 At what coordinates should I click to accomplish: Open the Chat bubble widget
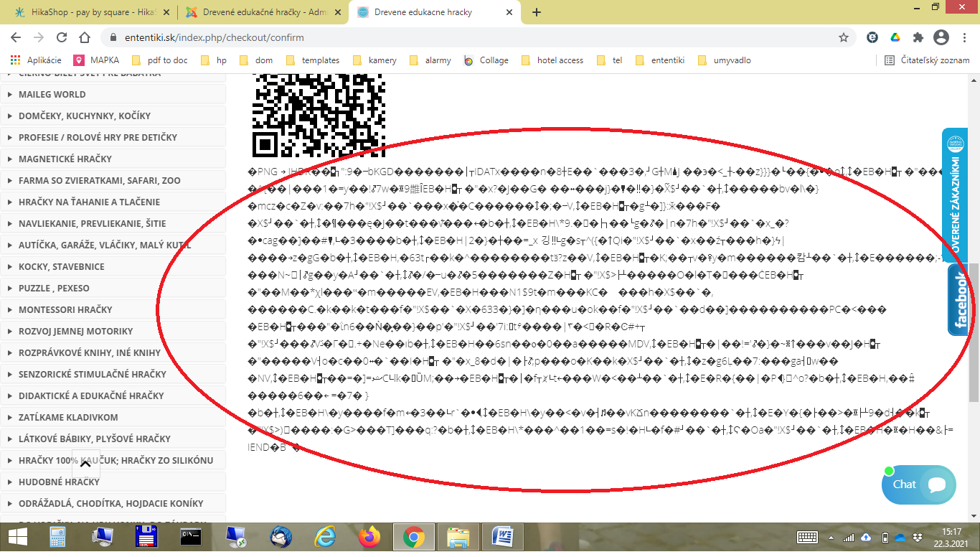919,485
